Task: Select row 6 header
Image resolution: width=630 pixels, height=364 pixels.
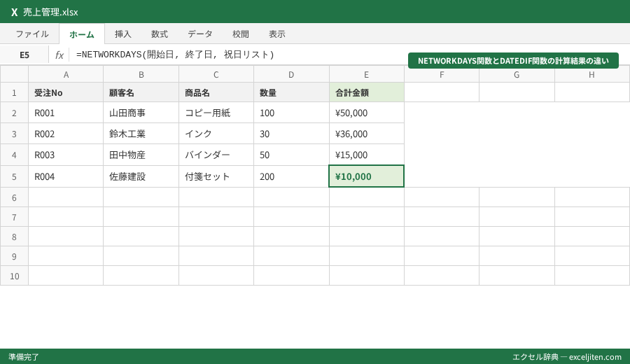Action: pyautogui.click(x=14, y=197)
